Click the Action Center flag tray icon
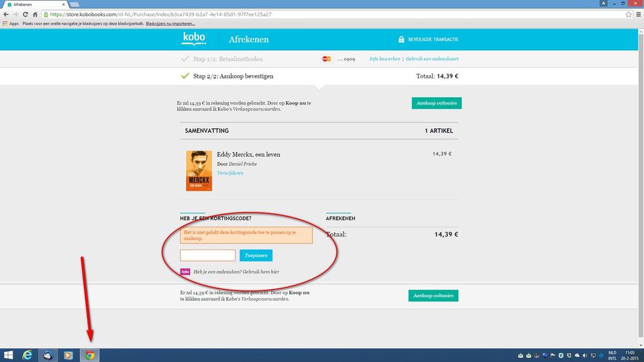 [553, 355]
